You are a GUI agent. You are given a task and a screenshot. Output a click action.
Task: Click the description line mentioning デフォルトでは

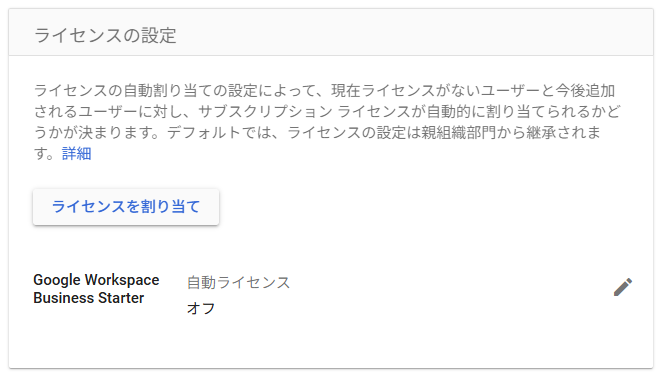(x=317, y=133)
